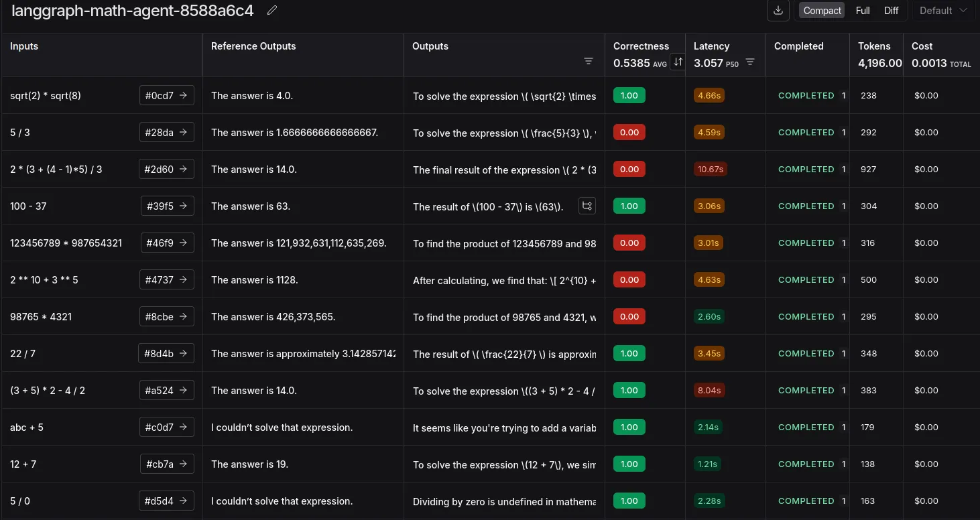The height and width of the screenshot is (520, 980).
Task: Switch to Full view mode
Action: pyautogui.click(x=863, y=11)
